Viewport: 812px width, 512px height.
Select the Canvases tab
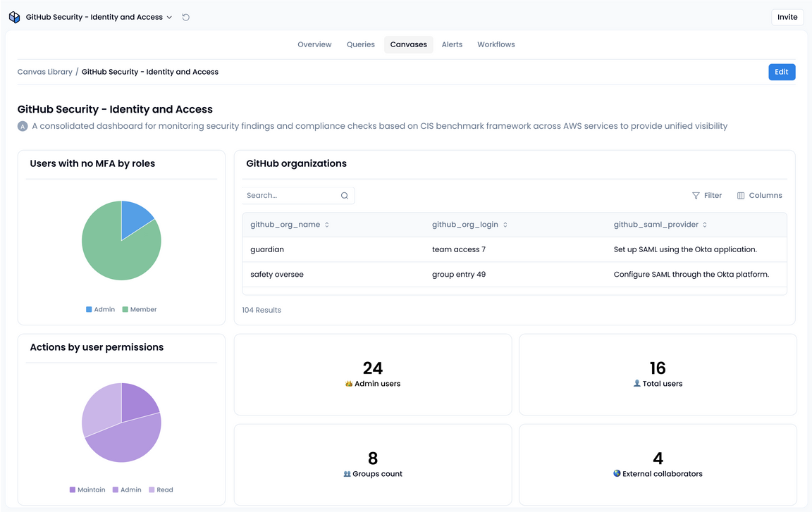tap(409, 44)
